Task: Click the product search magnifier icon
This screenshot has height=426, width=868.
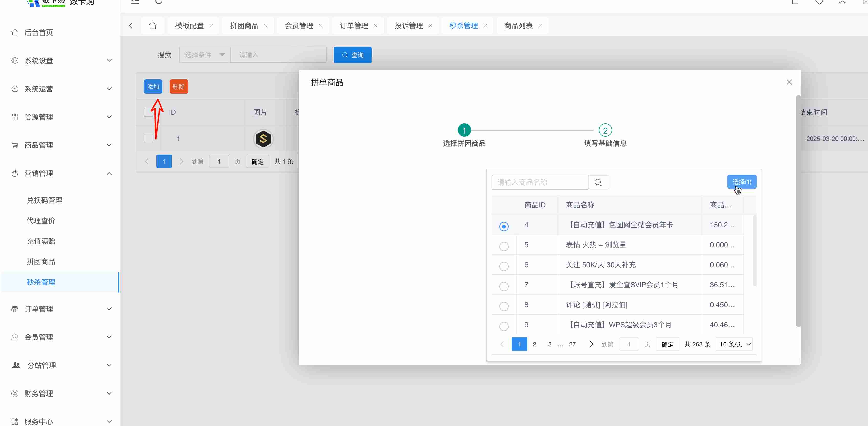Action: click(x=598, y=183)
